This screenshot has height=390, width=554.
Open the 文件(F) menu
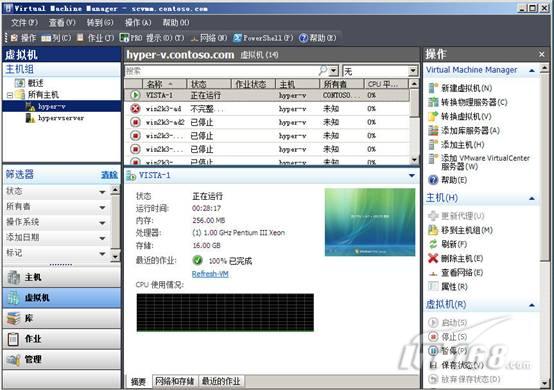pos(24,23)
